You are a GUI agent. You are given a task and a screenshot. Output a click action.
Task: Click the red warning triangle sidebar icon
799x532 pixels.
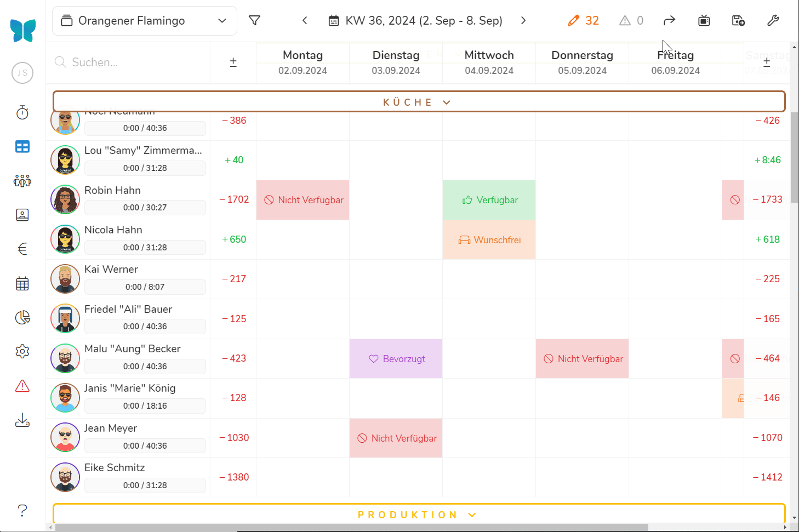(x=22, y=386)
